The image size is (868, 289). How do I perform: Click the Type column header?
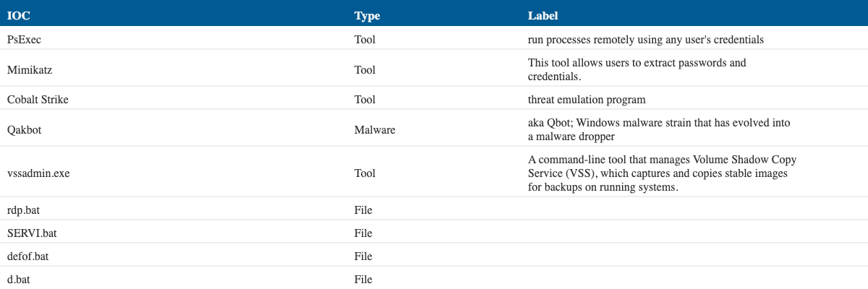(x=367, y=15)
